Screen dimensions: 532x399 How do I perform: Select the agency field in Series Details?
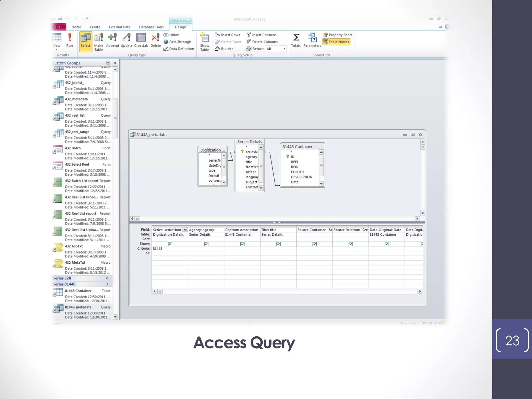tap(251, 157)
